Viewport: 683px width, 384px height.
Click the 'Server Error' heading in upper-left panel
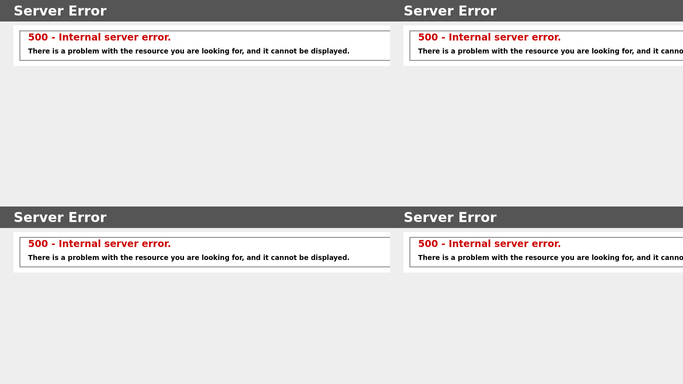(x=60, y=11)
